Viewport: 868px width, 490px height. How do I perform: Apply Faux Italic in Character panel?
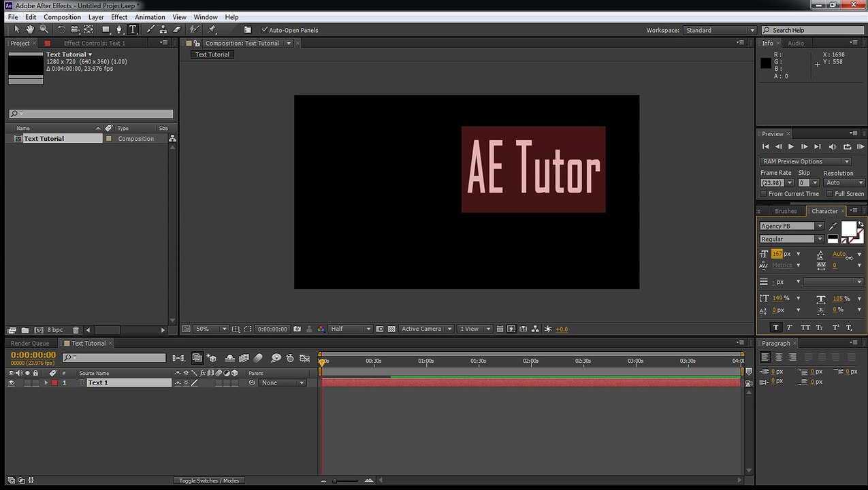coord(790,327)
